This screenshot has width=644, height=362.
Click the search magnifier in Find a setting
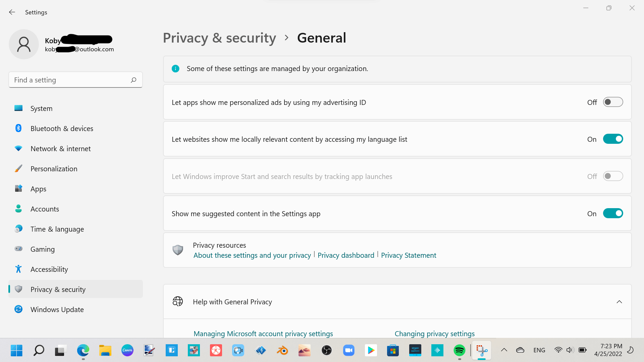tap(133, 80)
